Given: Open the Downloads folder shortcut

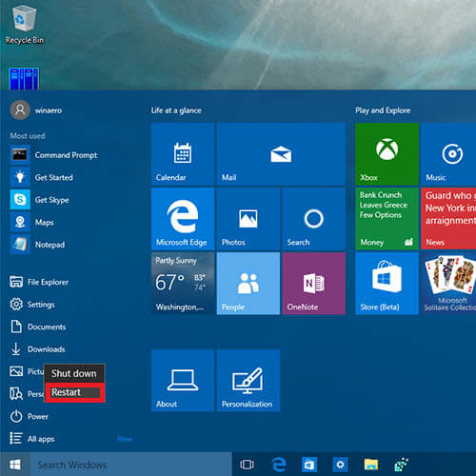Looking at the screenshot, I should click(x=38, y=349).
